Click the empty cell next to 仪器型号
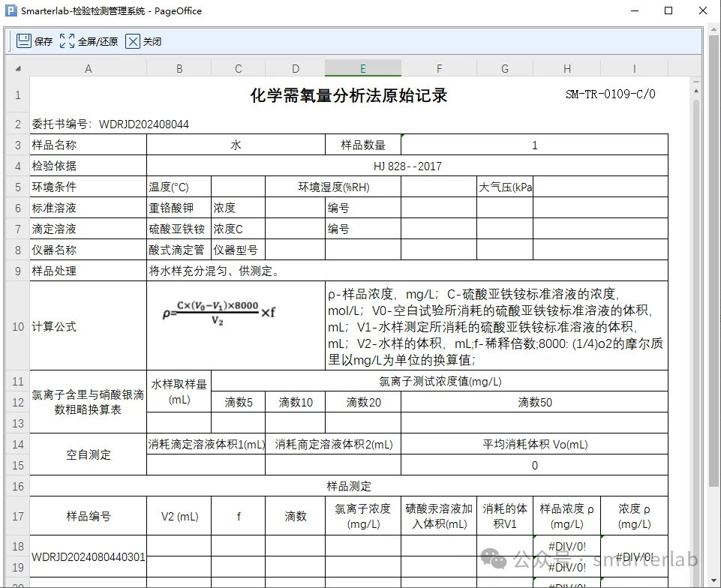The width and height of the screenshot is (721, 588). click(x=295, y=250)
